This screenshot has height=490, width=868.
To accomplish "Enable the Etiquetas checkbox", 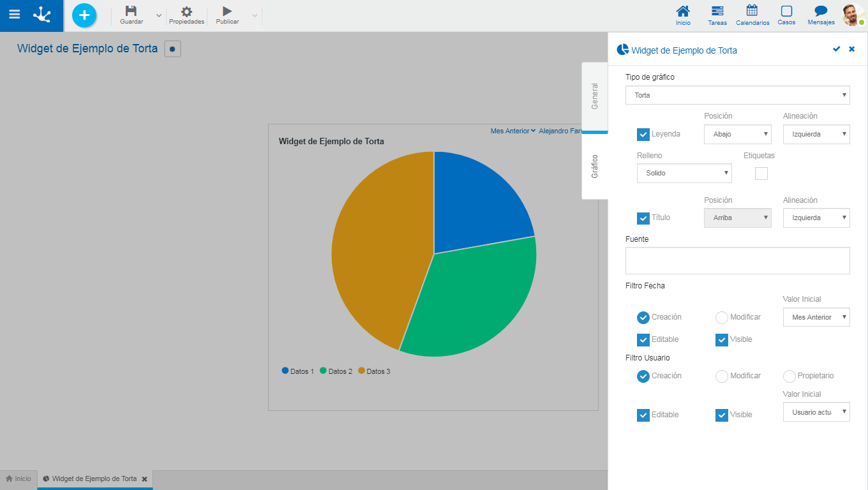I will (x=761, y=174).
